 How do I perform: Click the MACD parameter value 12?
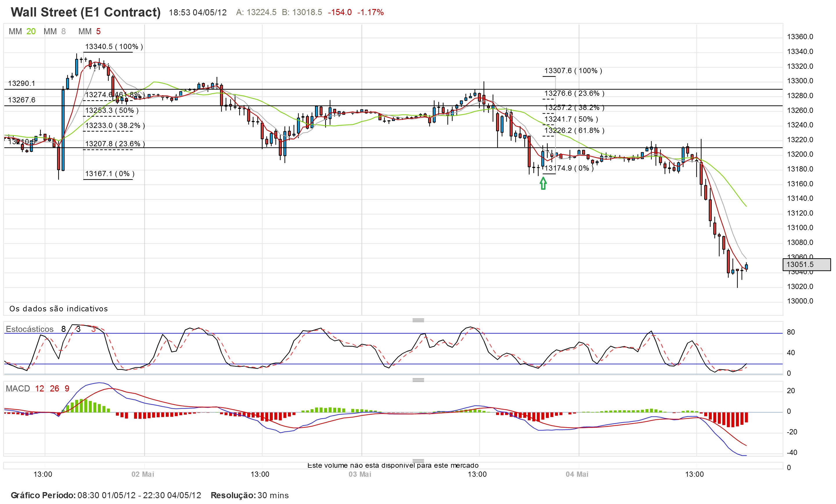coord(39,389)
